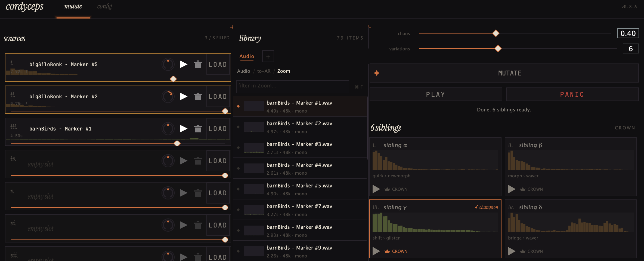Remove source barnBirds Marker #1 with trash
The image size is (644, 261).
click(198, 129)
